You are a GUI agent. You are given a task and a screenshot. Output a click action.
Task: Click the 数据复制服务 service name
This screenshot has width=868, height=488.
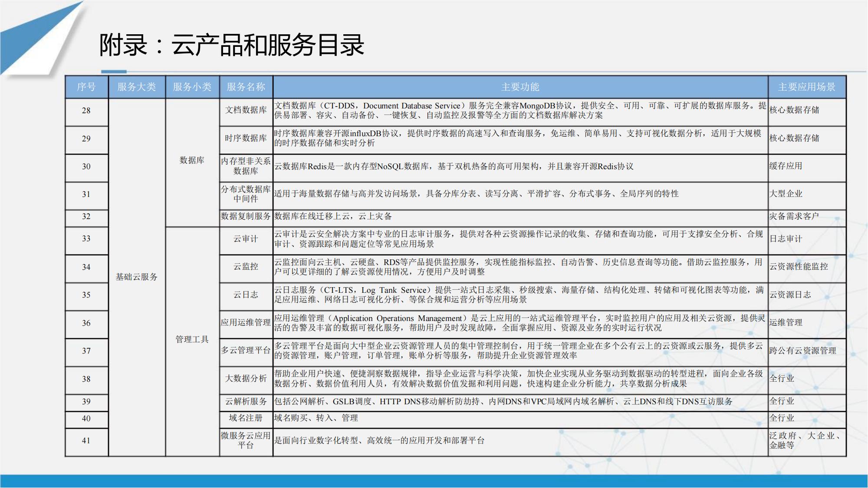click(246, 216)
